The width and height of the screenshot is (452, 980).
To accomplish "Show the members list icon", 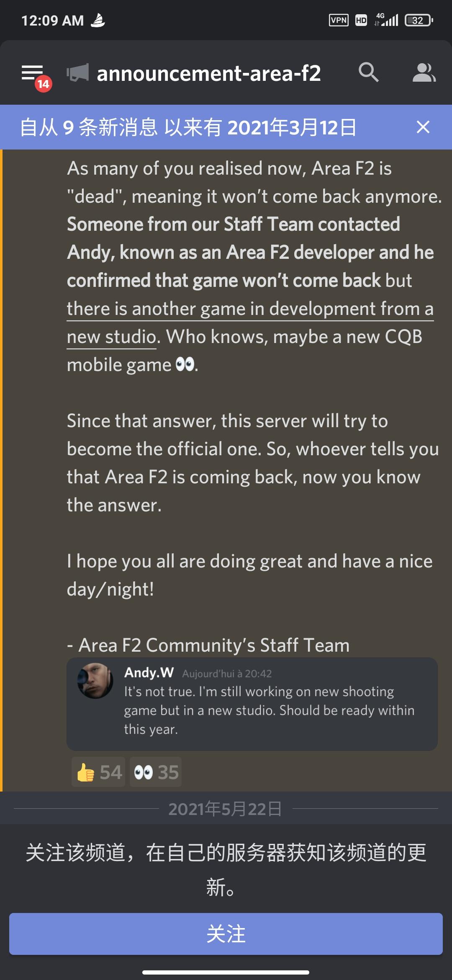I will pos(424,72).
